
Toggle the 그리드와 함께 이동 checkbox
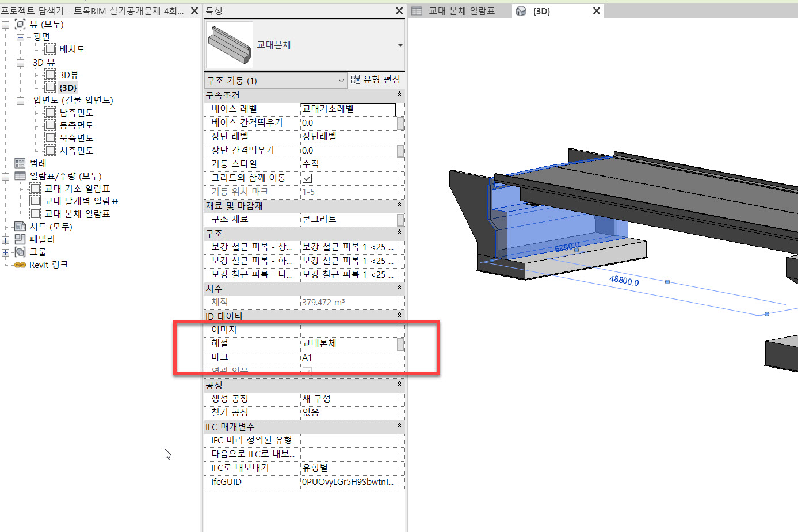tap(307, 178)
